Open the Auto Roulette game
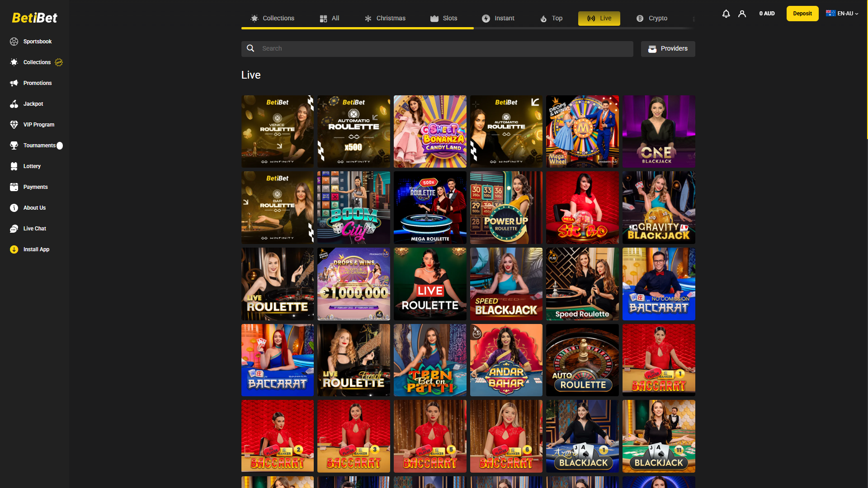 point(582,360)
